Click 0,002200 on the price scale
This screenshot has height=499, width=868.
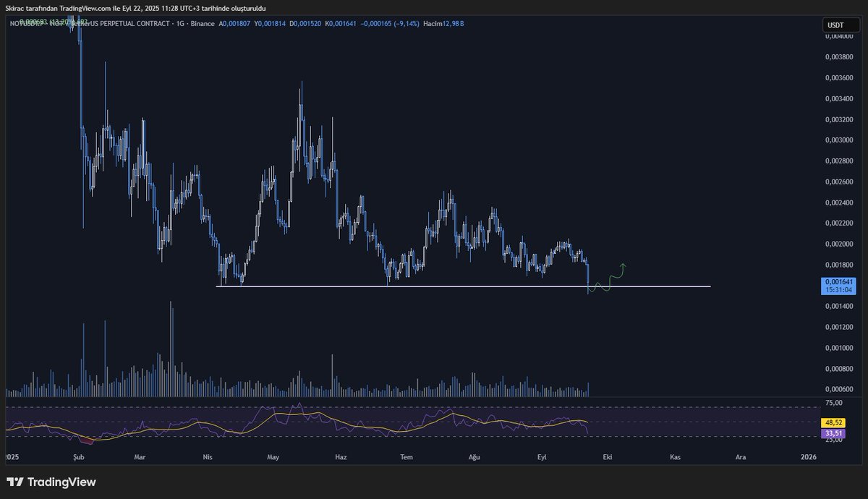(838, 223)
